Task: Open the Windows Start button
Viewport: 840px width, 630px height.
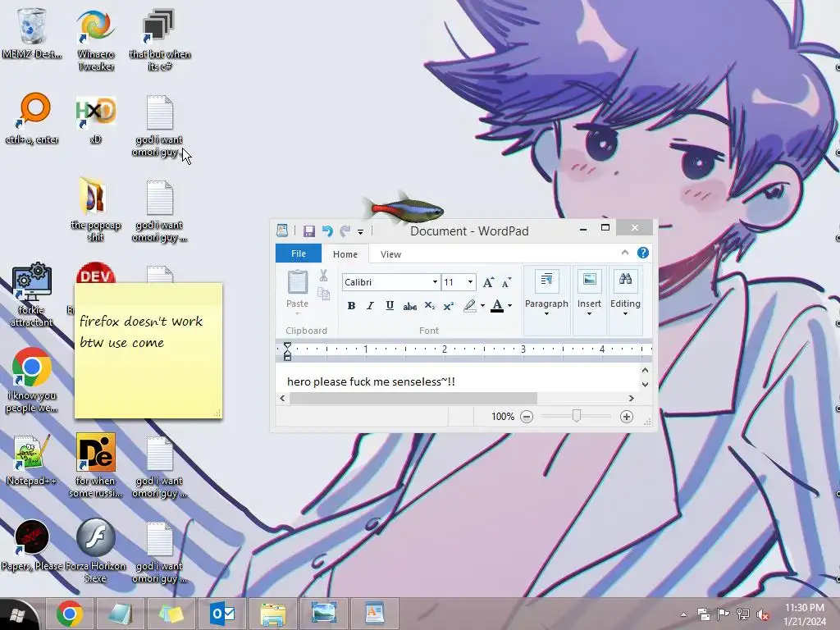Action: pyautogui.click(x=18, y=614)
